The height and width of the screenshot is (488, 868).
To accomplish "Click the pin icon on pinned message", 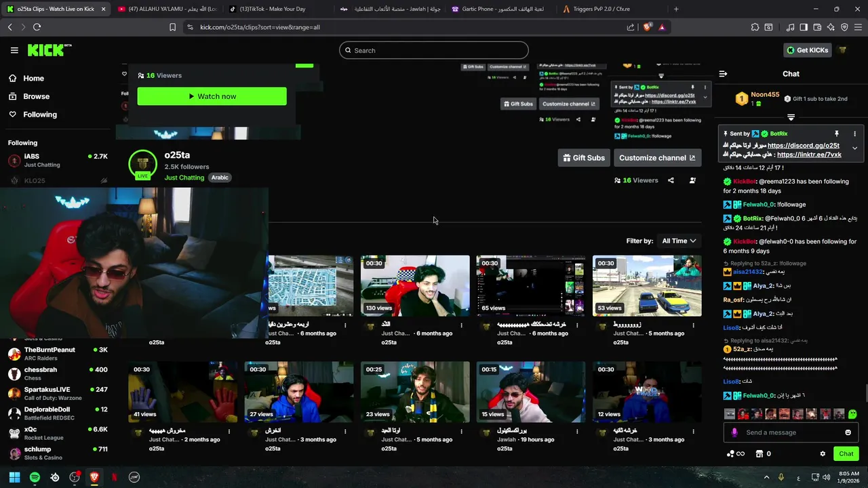I will coord(836,134).
